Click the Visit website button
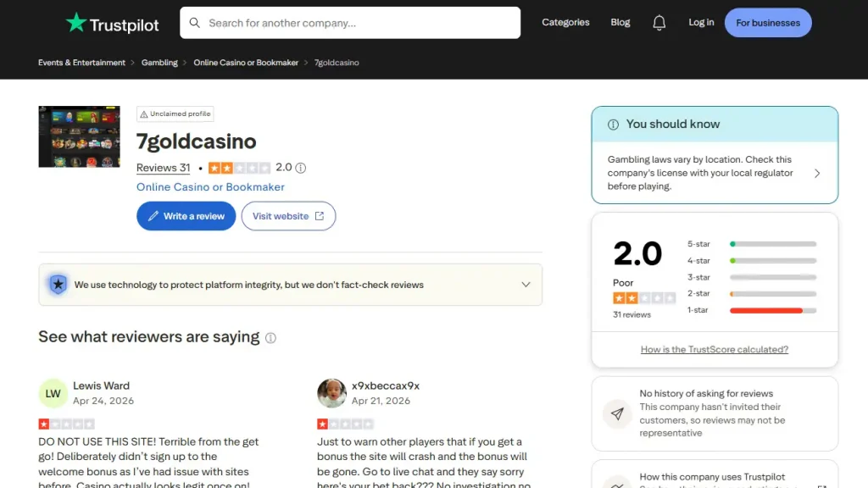The image size is (868, 488). point(288,216)
